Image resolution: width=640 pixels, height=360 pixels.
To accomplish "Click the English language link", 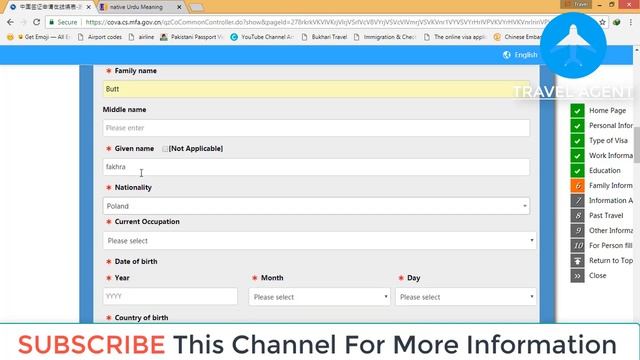I will pyautogui.click(x=526, y=55).
